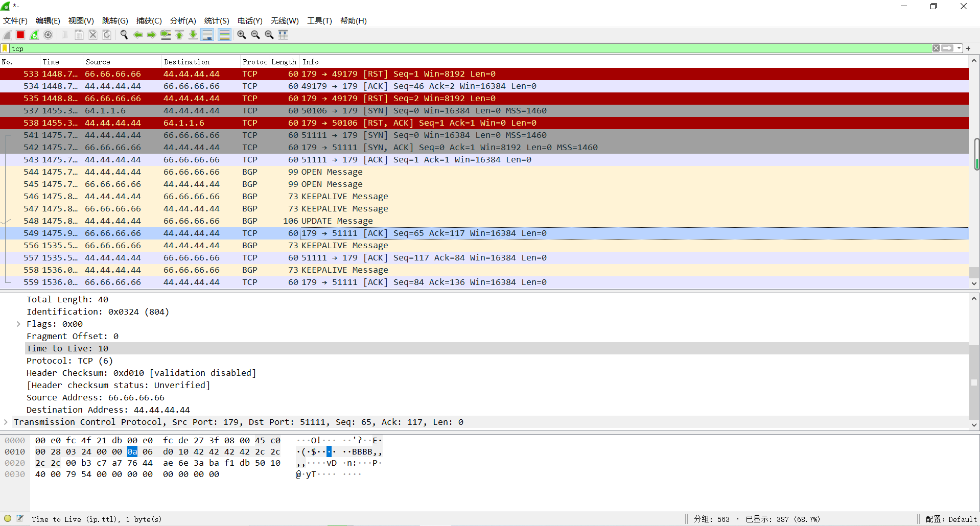
Task: Open the 帮助(H) menu
Action: (x=354, y=21)
